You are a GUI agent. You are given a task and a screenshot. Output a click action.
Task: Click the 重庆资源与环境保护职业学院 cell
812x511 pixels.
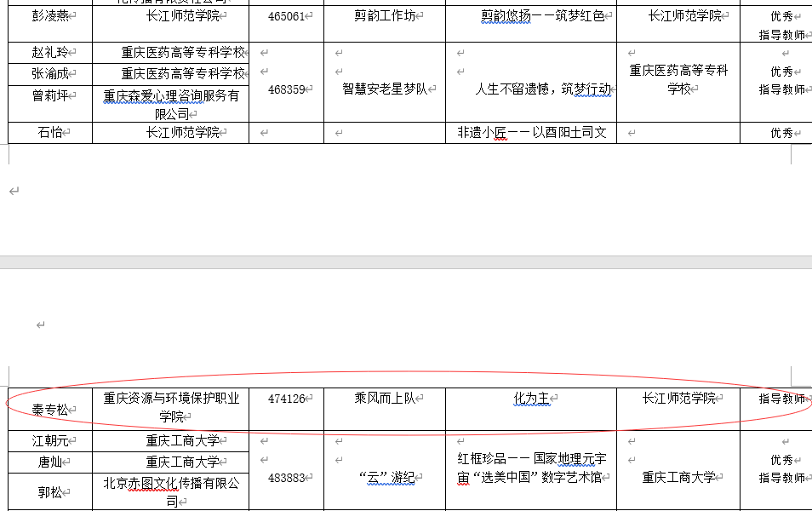coord(171,407)
